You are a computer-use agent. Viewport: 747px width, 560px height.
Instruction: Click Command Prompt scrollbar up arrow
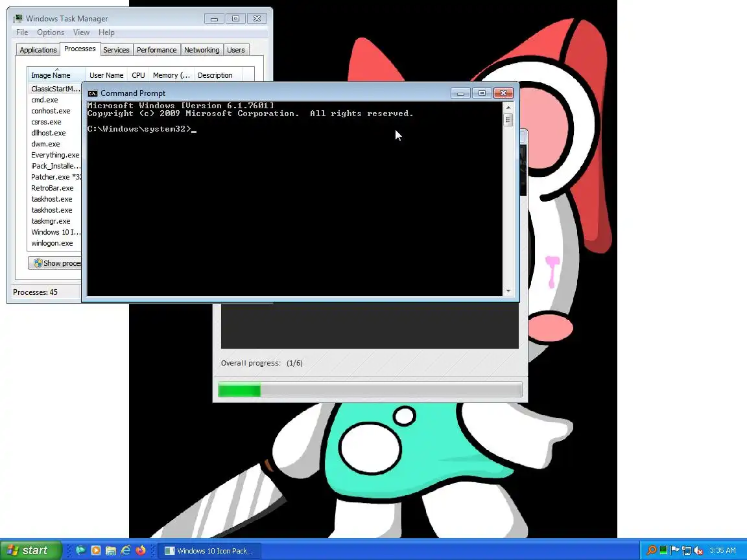pyautogui.click(x=508, y=107)
